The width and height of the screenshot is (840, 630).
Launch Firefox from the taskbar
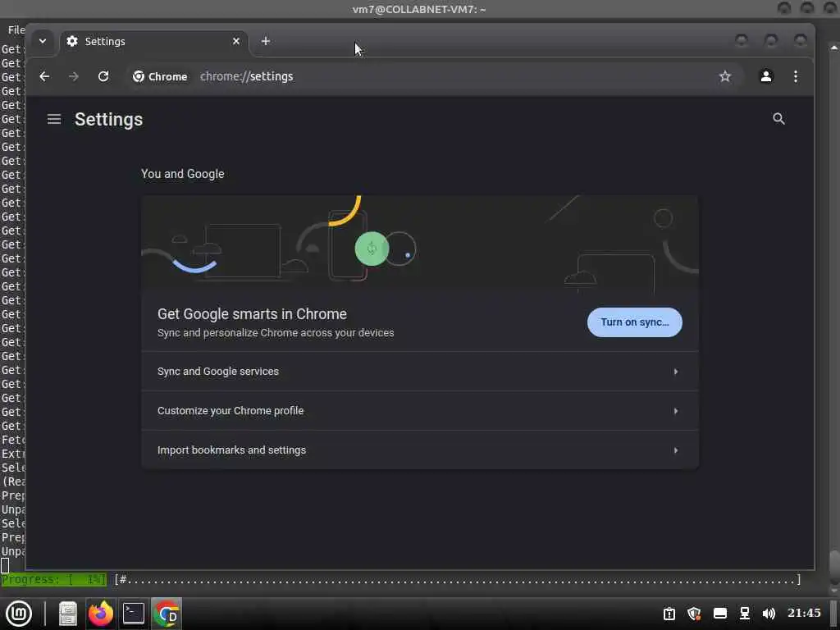(101, 614)
